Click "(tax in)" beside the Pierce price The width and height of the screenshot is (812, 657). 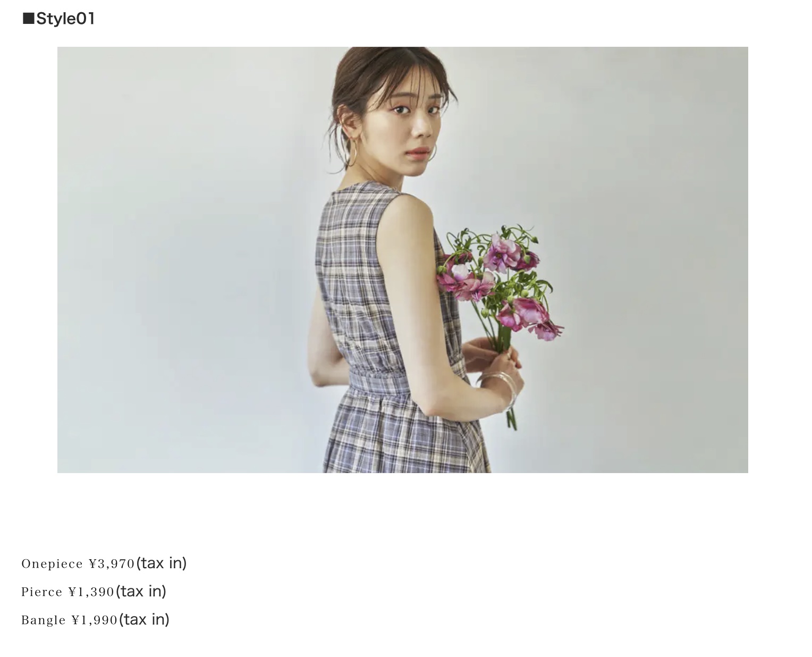(x=141, y=591)
